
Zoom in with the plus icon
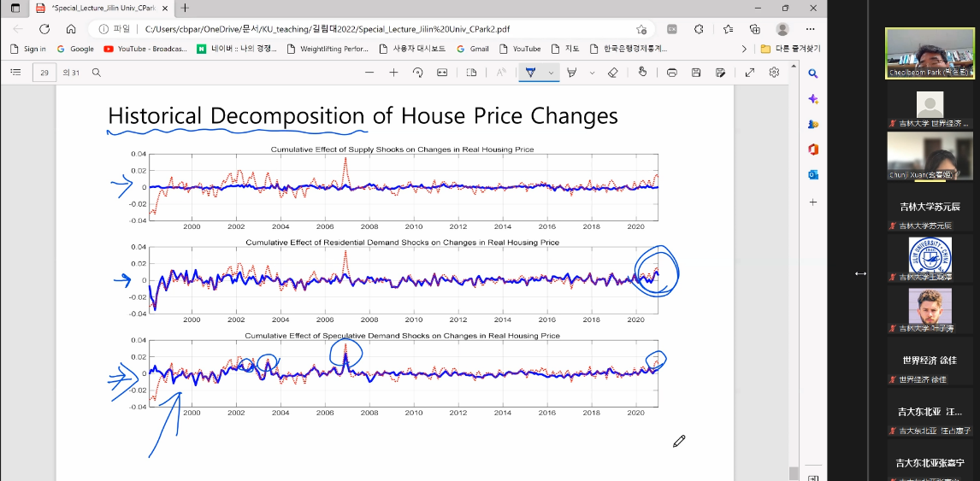[x=393, y=73]
